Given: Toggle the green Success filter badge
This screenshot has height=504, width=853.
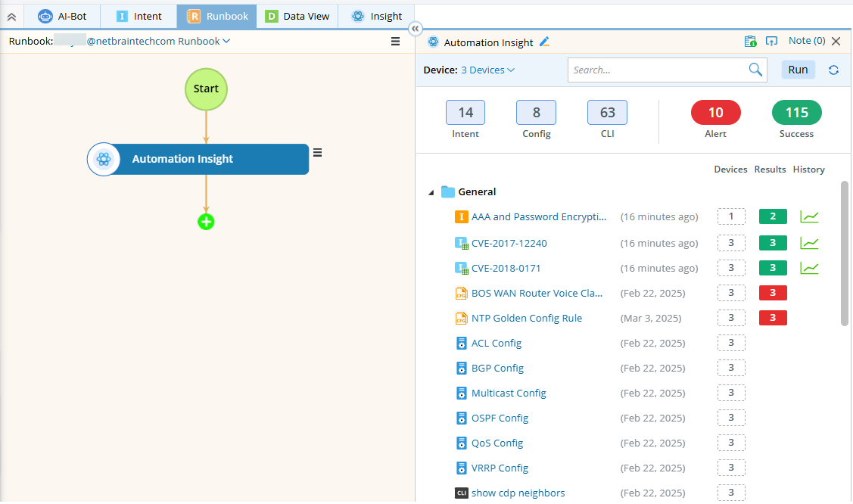Looking at the screenshot, I should click(796, 113).
